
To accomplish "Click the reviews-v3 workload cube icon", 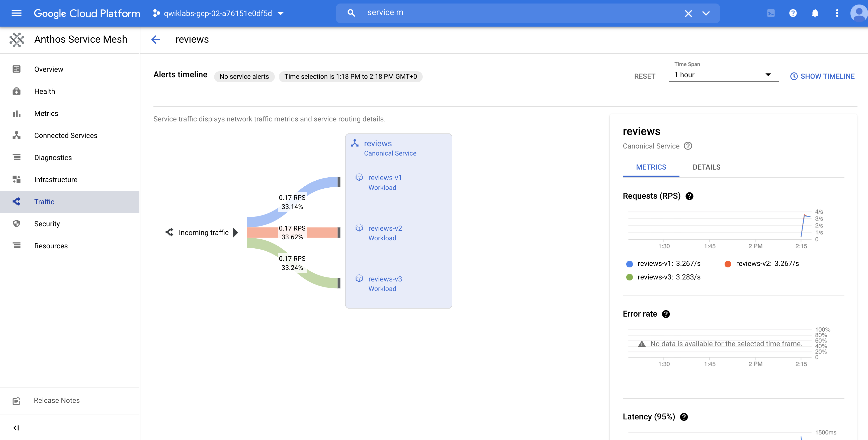I will point(359,278).
